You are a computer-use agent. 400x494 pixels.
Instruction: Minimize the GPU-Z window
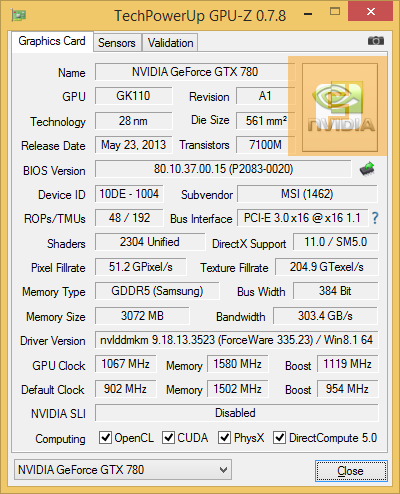tap(308, 14)
